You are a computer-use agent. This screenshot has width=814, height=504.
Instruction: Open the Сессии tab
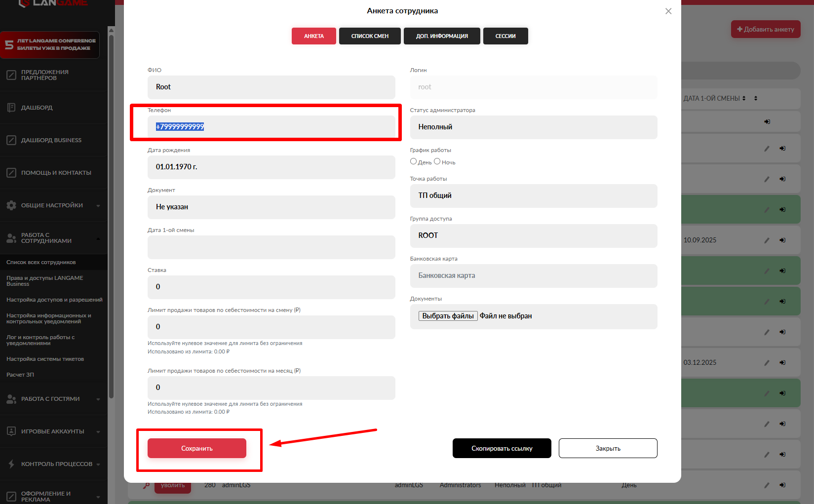coord(505,36)
